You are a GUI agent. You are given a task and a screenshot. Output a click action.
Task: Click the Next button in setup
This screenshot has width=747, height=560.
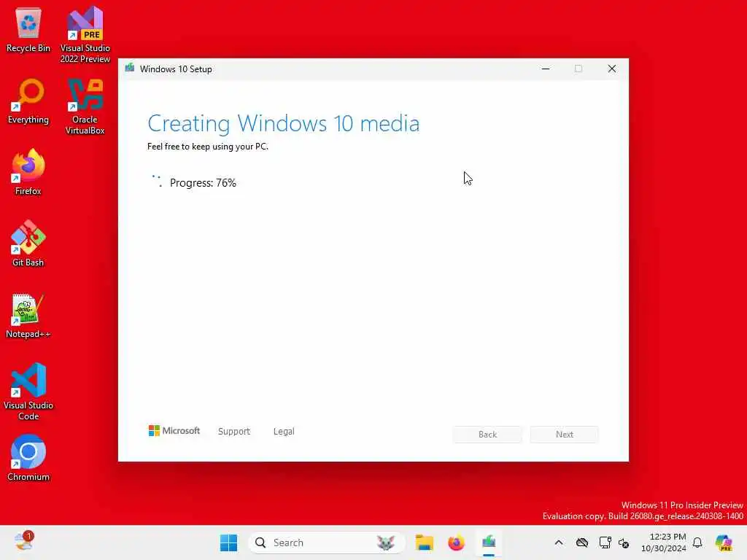click(x=564, y=435)
